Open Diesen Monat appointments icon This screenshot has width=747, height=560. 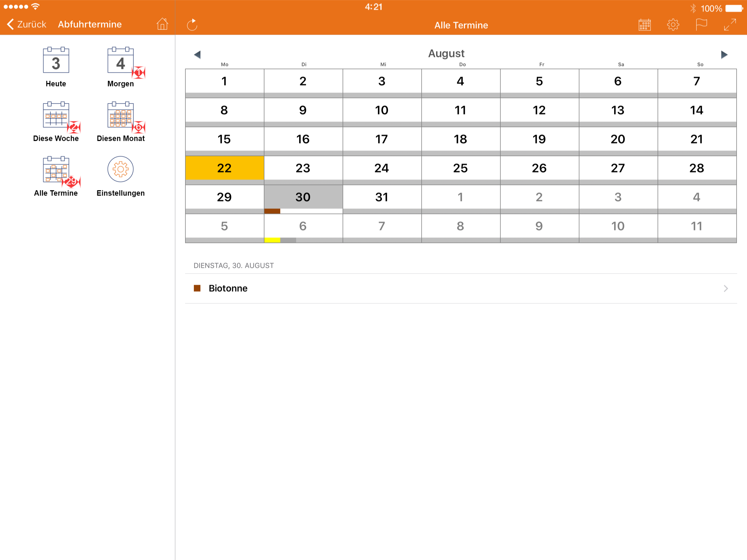coord(121,115)
